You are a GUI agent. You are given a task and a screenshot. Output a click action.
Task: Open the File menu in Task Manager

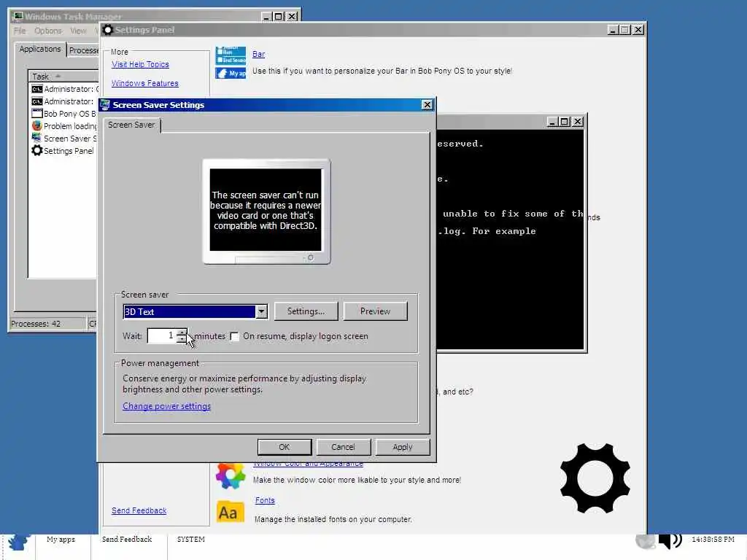click(x=20, y=31)
